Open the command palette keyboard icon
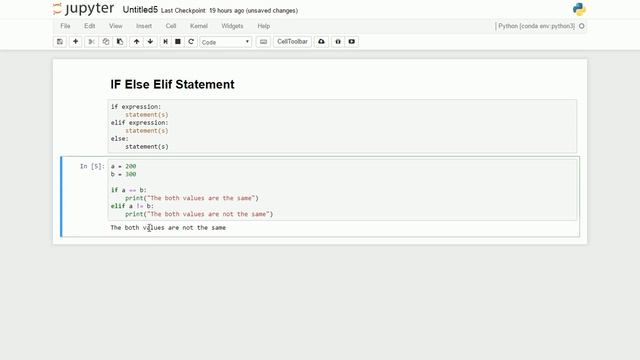 263,42
